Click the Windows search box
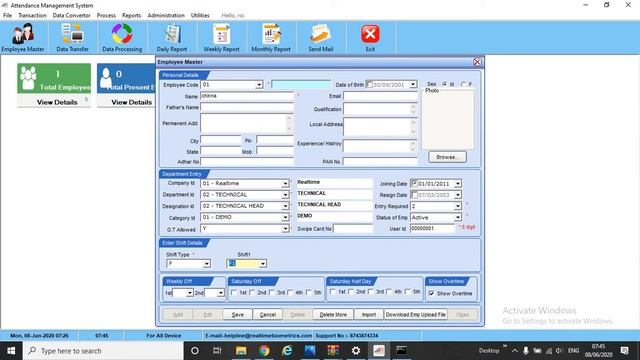Image resolution: width=640 pixels, height=360 pixels. click(103, 351)
